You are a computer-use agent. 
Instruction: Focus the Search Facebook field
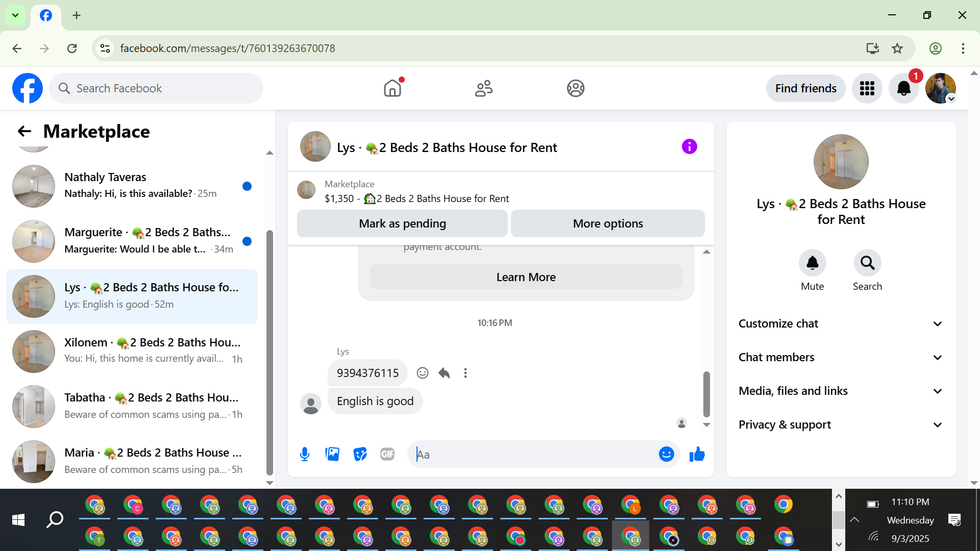[x=156, y=88]
